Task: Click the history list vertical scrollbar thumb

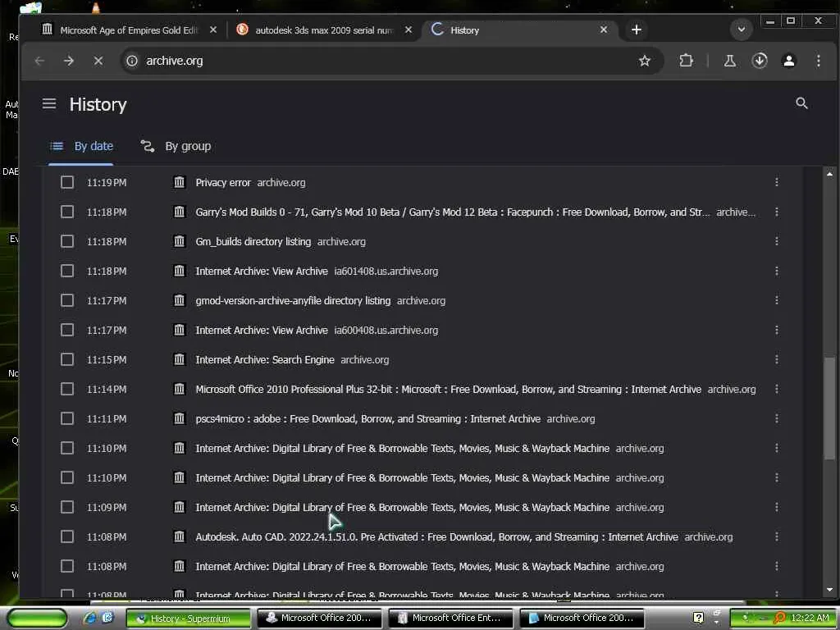Action: point(829,408)
